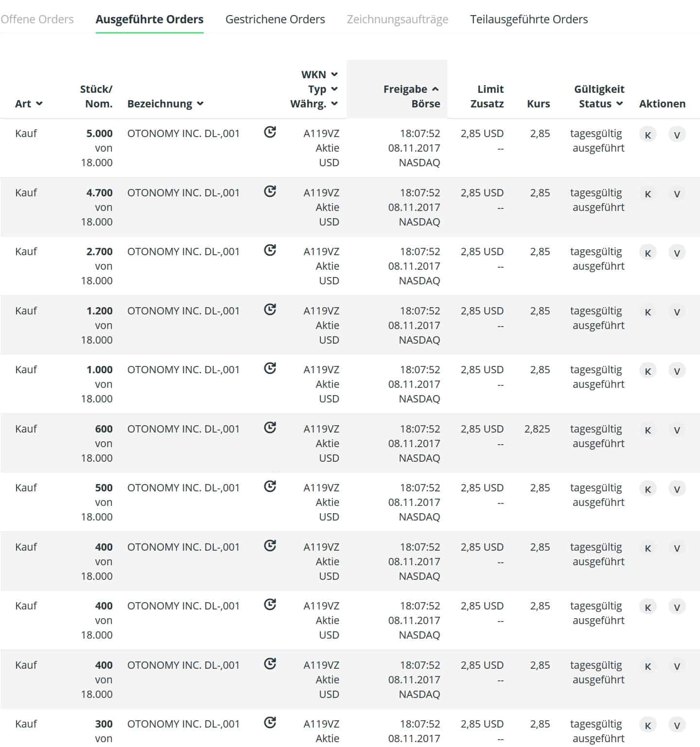The width and height of the screenshot is (700, 747).
Task: Click the V action icon for the 5.000 order
Action: tap(677, 135)
